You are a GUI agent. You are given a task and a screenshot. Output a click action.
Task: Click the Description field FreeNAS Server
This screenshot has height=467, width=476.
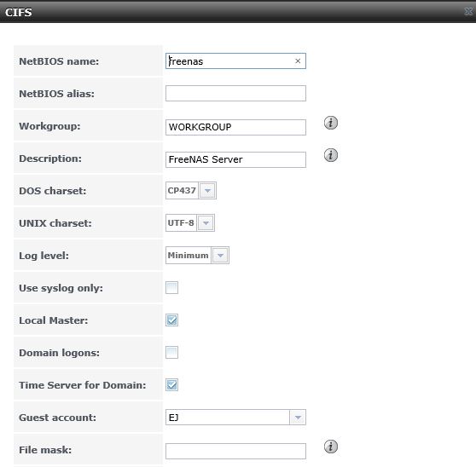235,159
